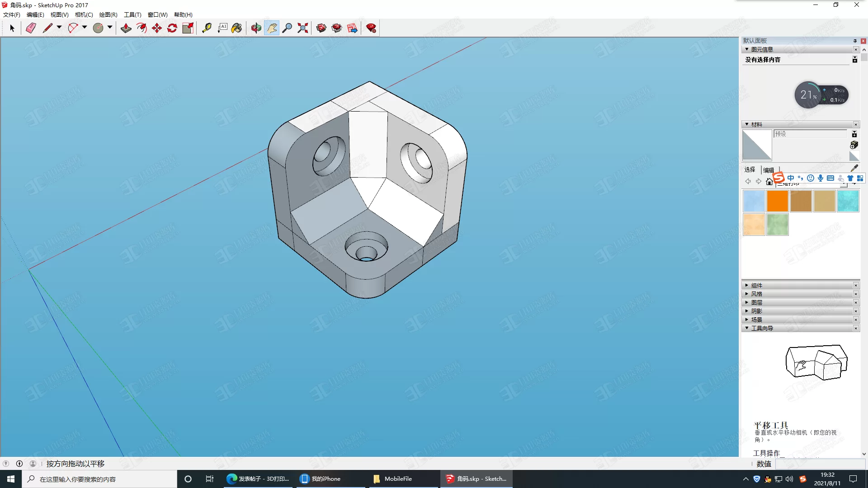The image size is (868, 488).
Task: Open the Windows Start menu
Action: tap(11, 479)
